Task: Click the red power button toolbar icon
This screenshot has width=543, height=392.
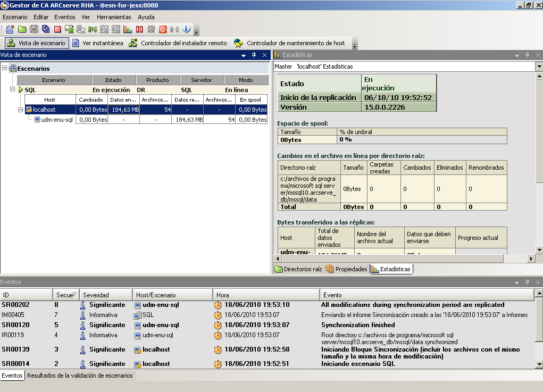Action: point(163,29)
